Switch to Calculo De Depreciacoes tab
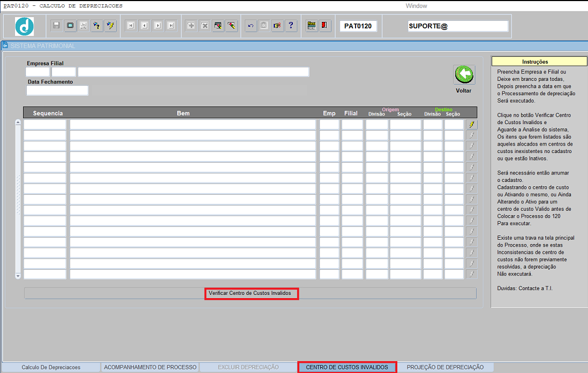This screenshot has height=373, width=588. pyautogui.click(x=51, y=367)
